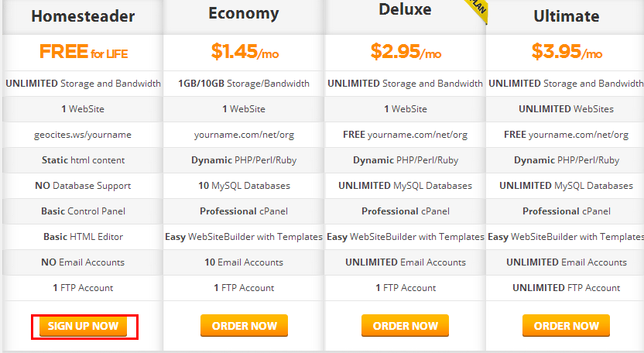The height and width of the screenshot is (353, 644).
Task: Select the $1.45/mo price label
Action: 244,53
